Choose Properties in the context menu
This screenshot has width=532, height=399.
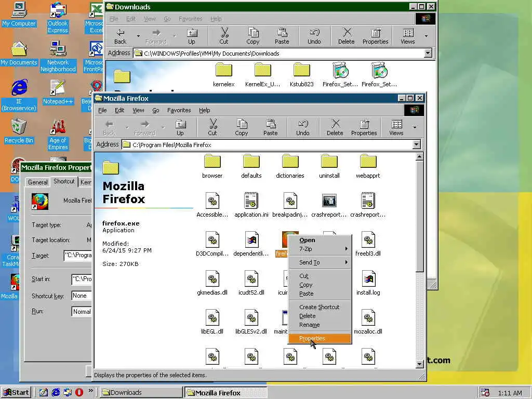320,338
